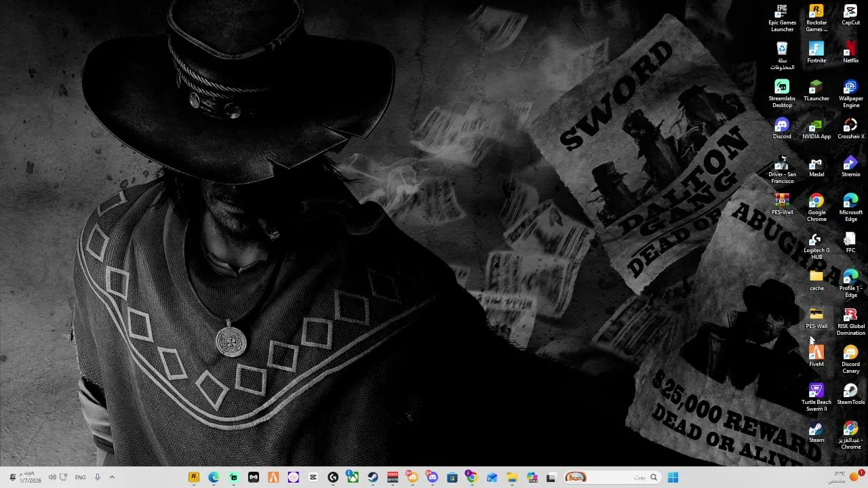Image resolution: width=868 pixels, height=488 pixels.
Task: Click the Windows Start button
Action: (673, 477)
